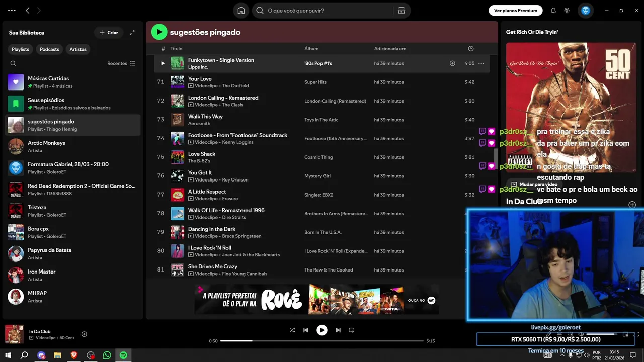Play the sugestões pingado playlist

[x=159, y=32]
